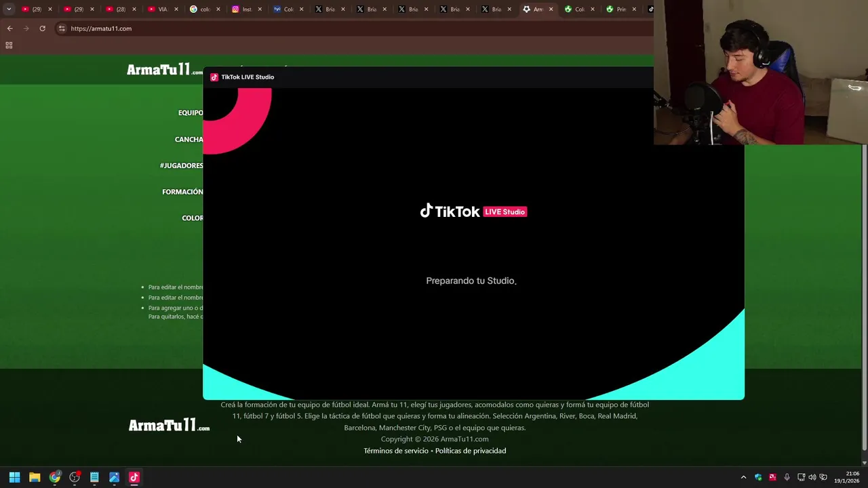Select the CANCHA label on ArmaTu11
The width and height of the screenshot is (868, 488).
pos(189,139)
